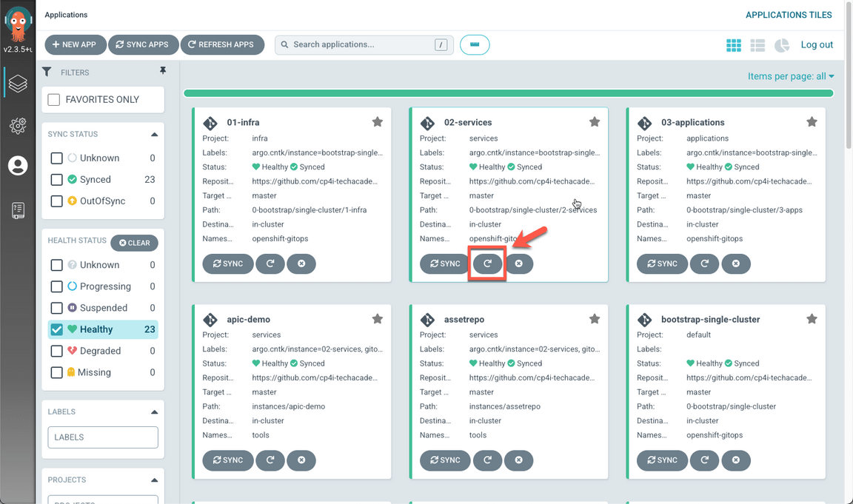Enable the Favorites Only checkbox
Viewport: 853px width, 504px height.
[54, 100]
